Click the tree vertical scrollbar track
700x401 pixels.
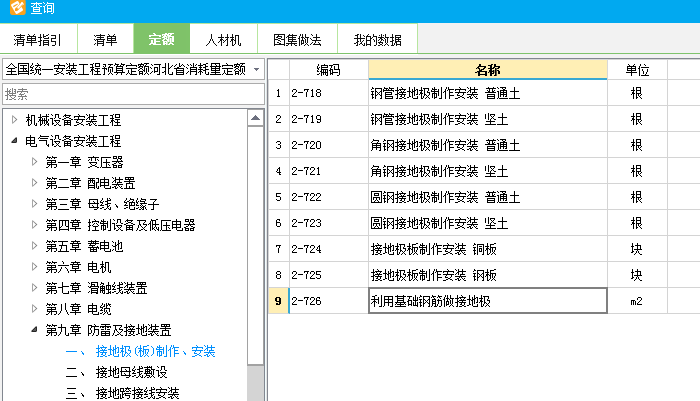[x=255, y=382]
